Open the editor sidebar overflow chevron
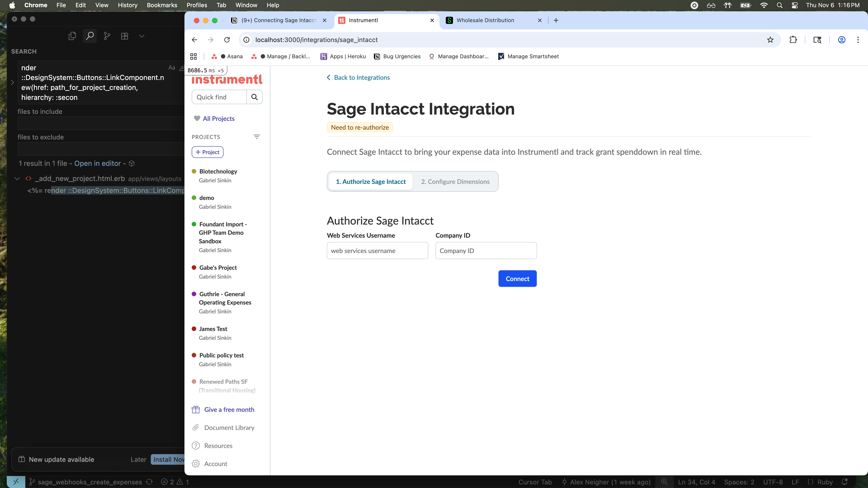This screenshot has height=488, width=868. click(142, 36)
